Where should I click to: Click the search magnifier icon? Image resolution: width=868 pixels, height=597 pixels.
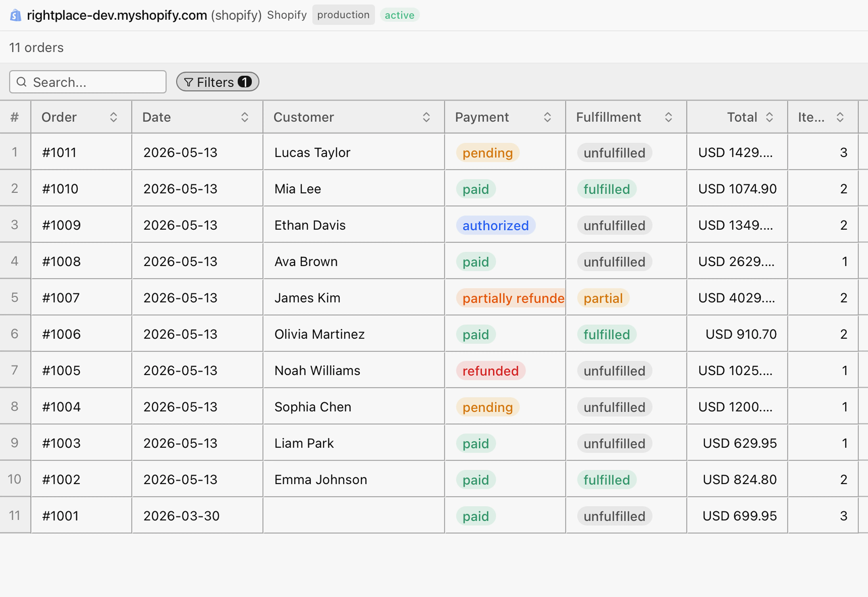(22, 82)
